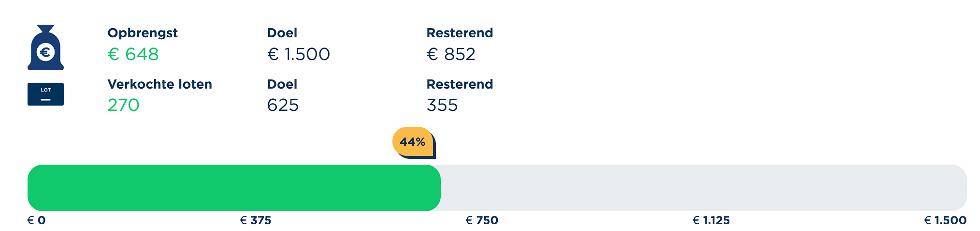Click the Verkochte loten heading

click(159, 84)
